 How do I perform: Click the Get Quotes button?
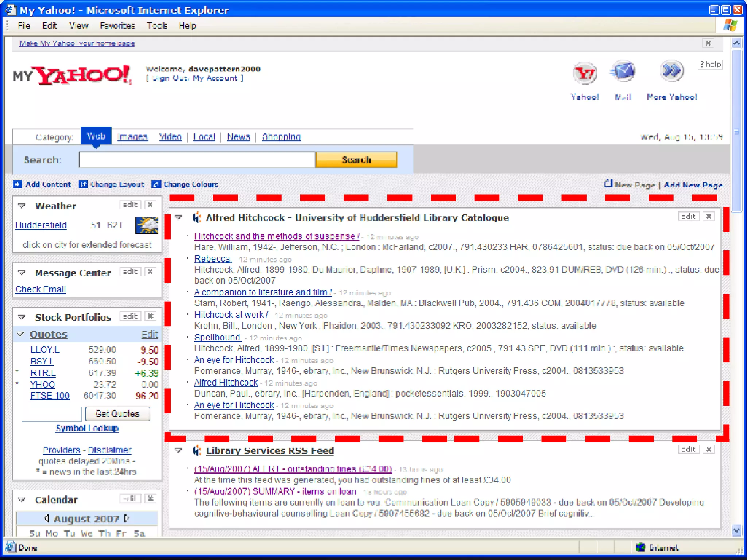pyautogui.click(x=117, y=413)
